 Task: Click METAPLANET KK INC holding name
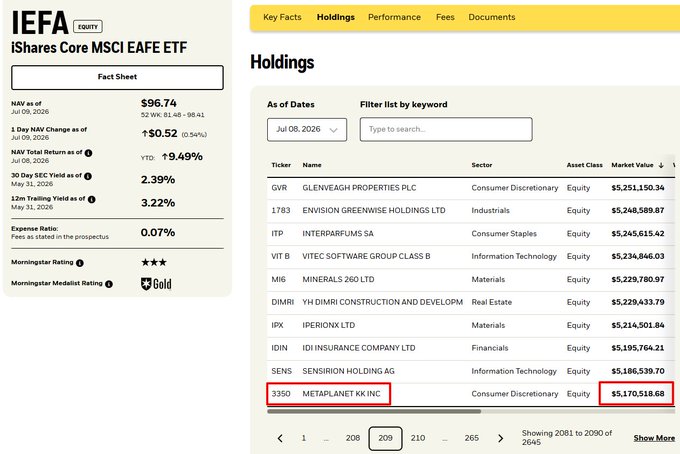341,394
